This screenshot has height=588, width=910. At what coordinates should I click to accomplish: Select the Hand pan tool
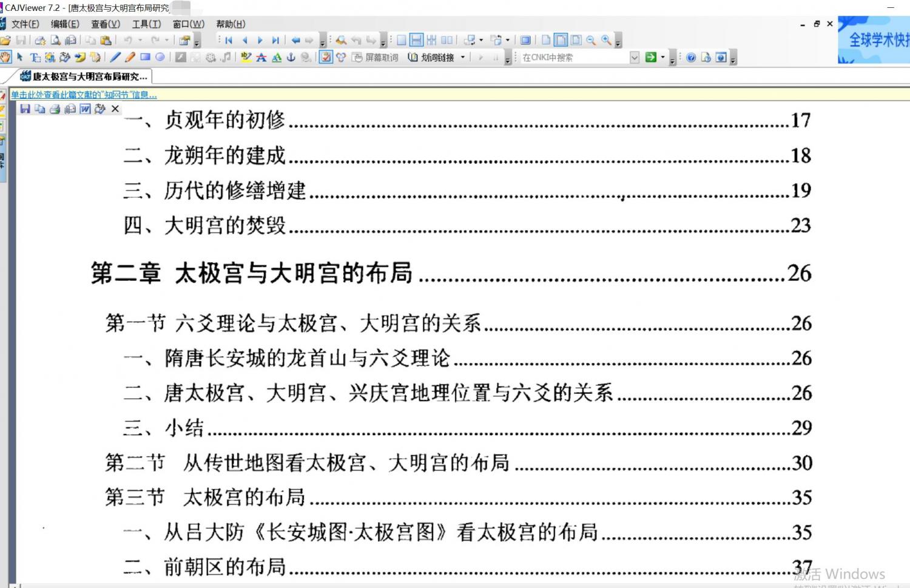pos(5,57)
